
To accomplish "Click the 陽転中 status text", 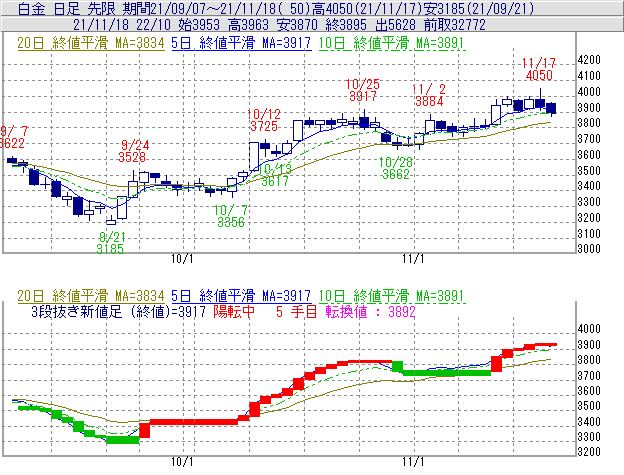I will click(x=234, y=311).
